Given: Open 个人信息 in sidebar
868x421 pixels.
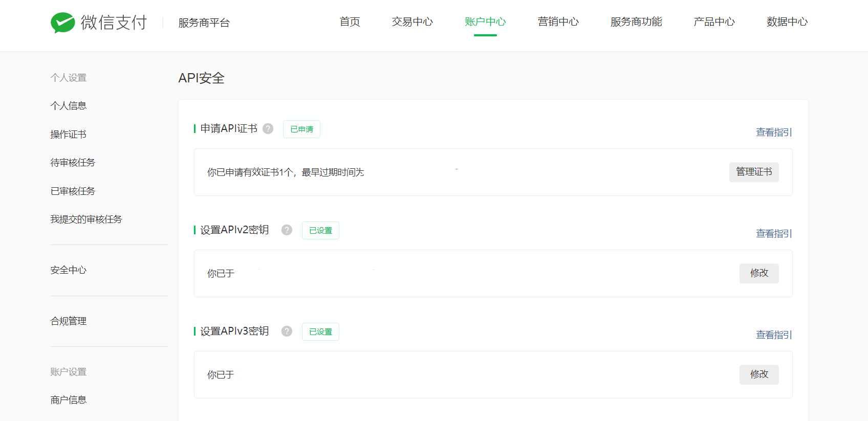Looking at the screenshot, I should tap(69, 106).
